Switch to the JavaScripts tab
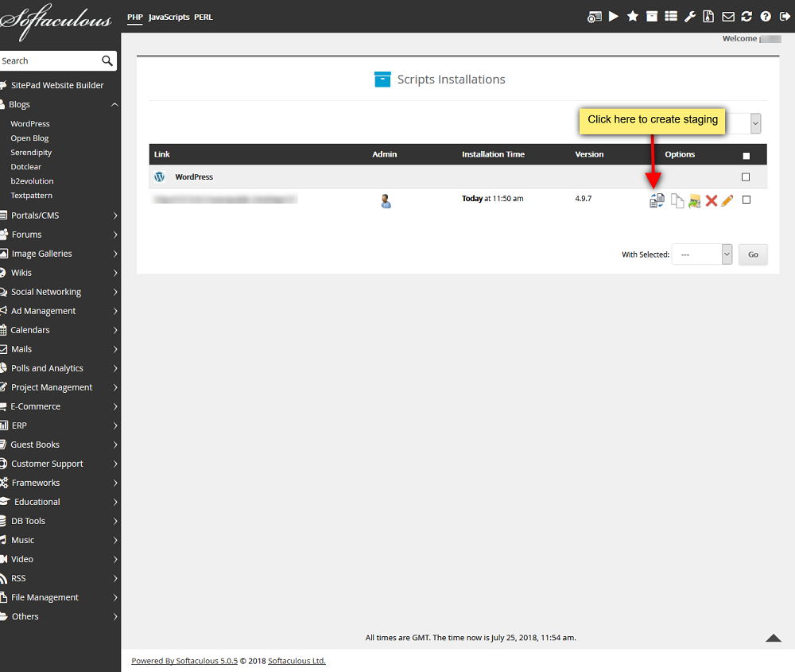 pyautogui.click(x=169, y=17)
